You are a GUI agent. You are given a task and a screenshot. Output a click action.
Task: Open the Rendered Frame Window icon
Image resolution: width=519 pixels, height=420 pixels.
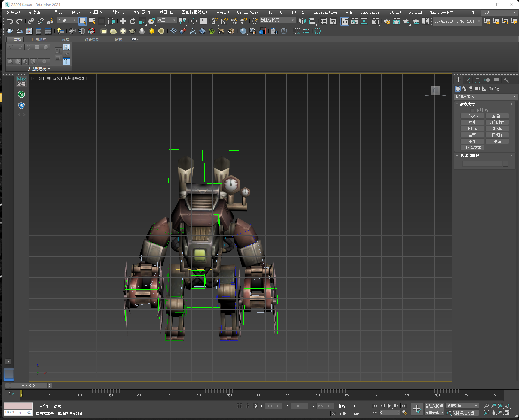(x=396, y=21)
